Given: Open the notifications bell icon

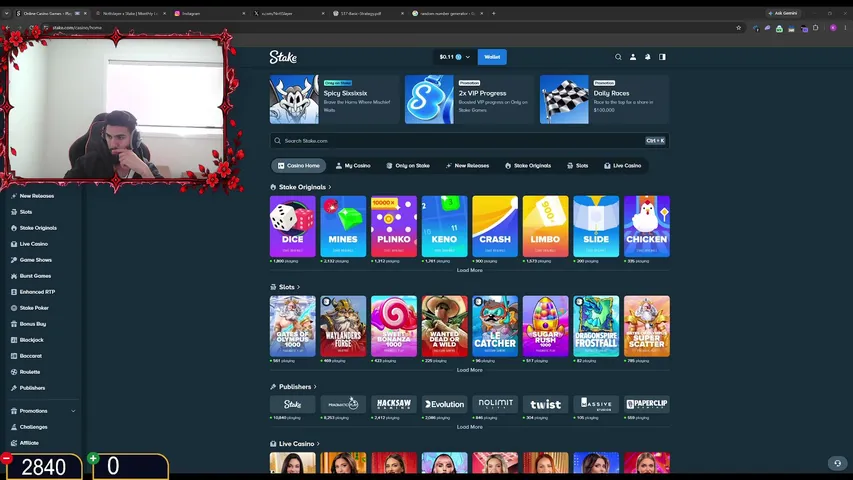Looking at the screenshot, I should (x=647, y=57).
